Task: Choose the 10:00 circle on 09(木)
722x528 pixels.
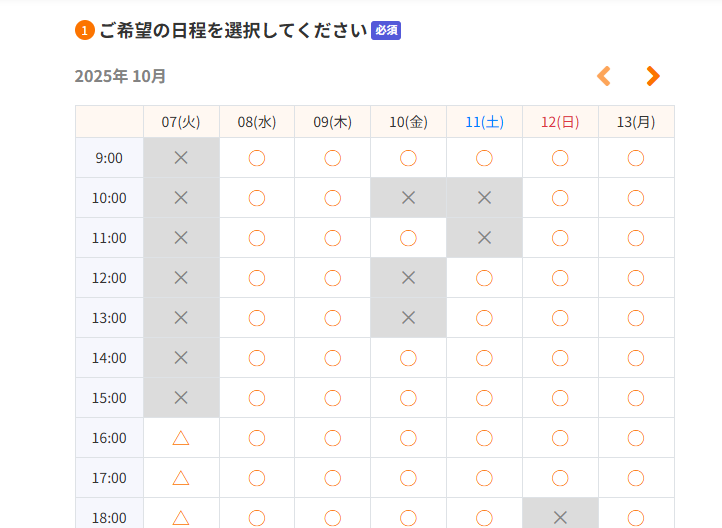Action: (333, 198)
